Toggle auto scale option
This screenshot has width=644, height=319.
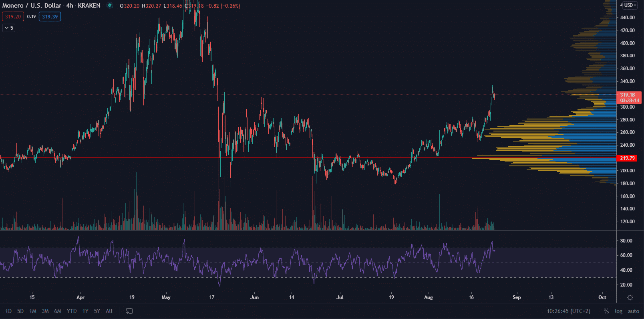tap(633, 311)
